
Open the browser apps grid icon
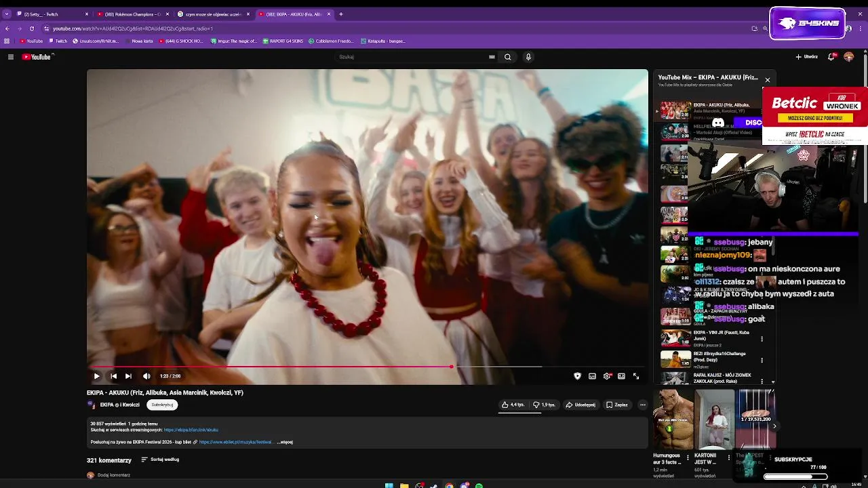tap(7, 41)
